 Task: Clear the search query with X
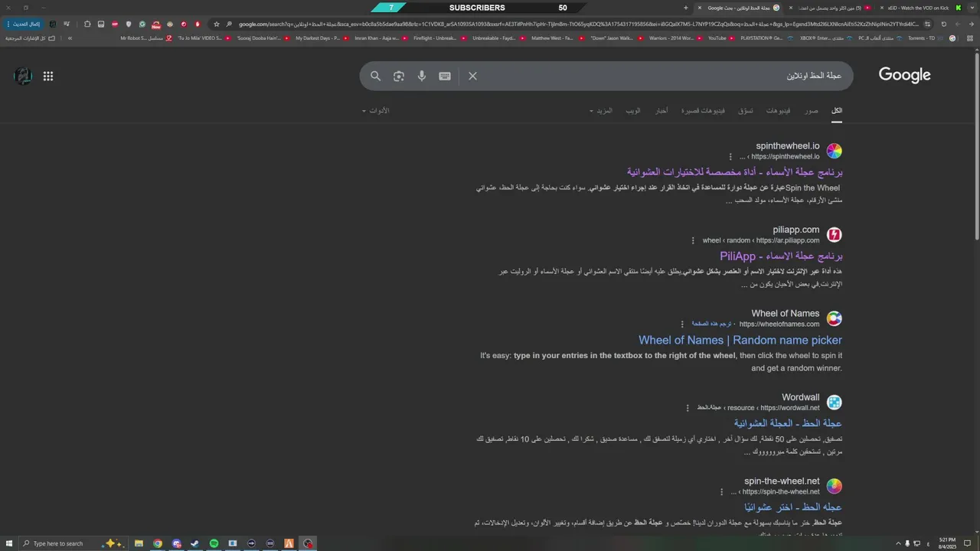472,76
